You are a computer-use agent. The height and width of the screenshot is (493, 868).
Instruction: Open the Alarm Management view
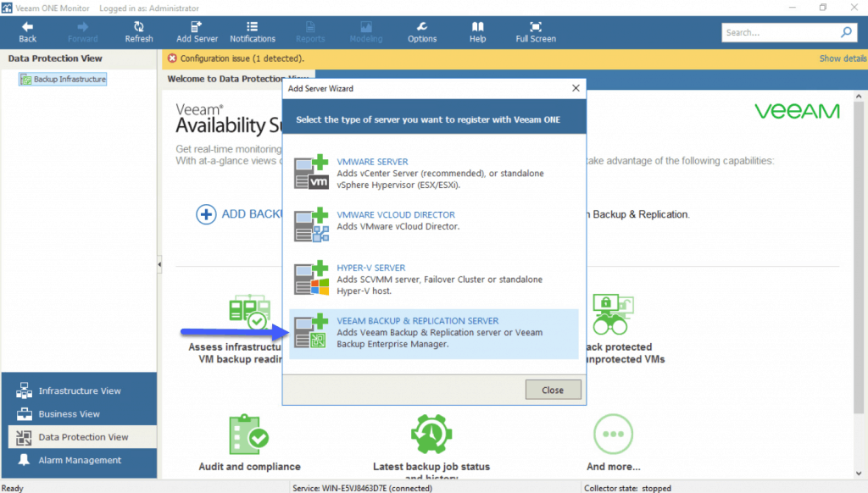80,461
